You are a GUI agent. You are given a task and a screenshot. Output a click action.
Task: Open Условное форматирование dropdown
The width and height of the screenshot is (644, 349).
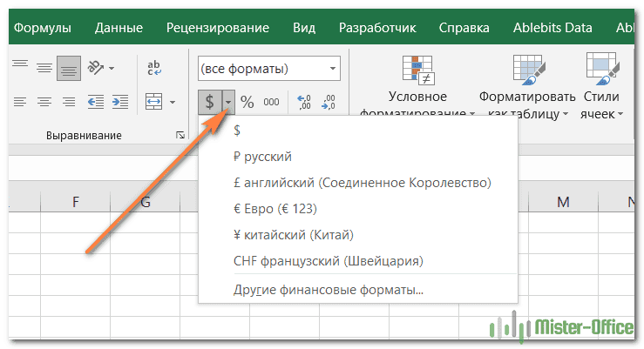(417, 105)
